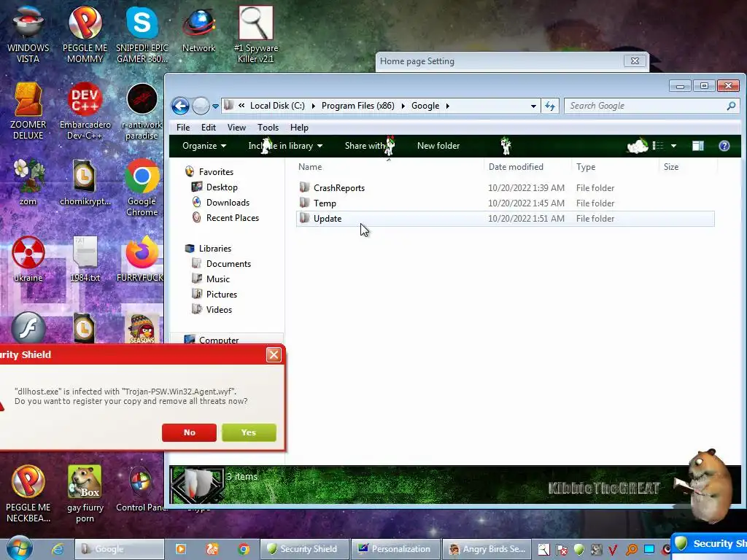Select the Temp folder
The image size is (747, 560).
tap(505, 203)
